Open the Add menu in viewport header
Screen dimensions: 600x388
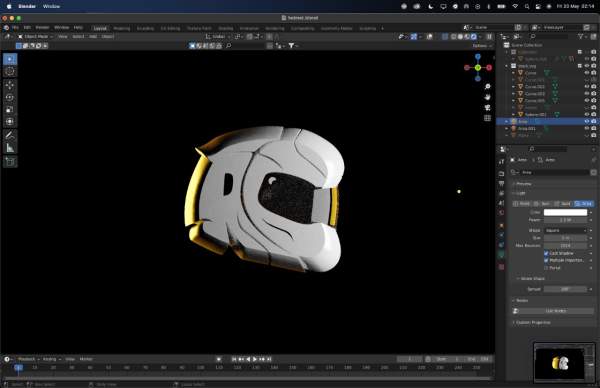(93, 37)
